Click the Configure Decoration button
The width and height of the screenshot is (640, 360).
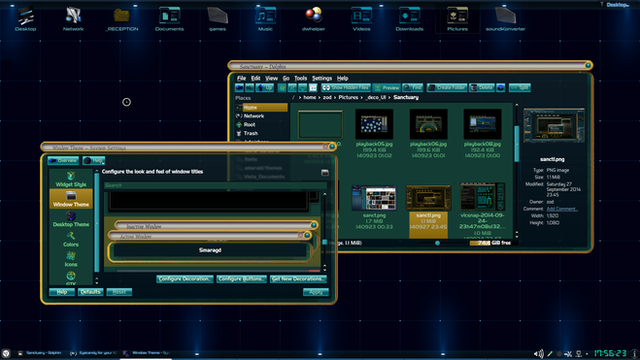(184, 279)
